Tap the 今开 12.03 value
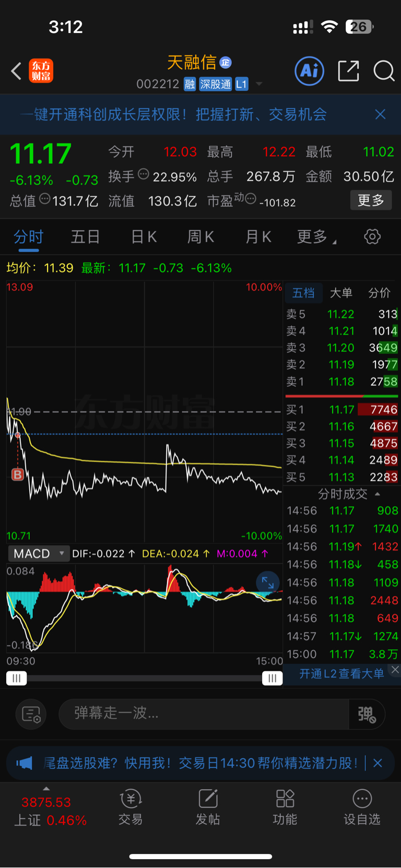This screenshot has width=401, height=868. (180, 152)
